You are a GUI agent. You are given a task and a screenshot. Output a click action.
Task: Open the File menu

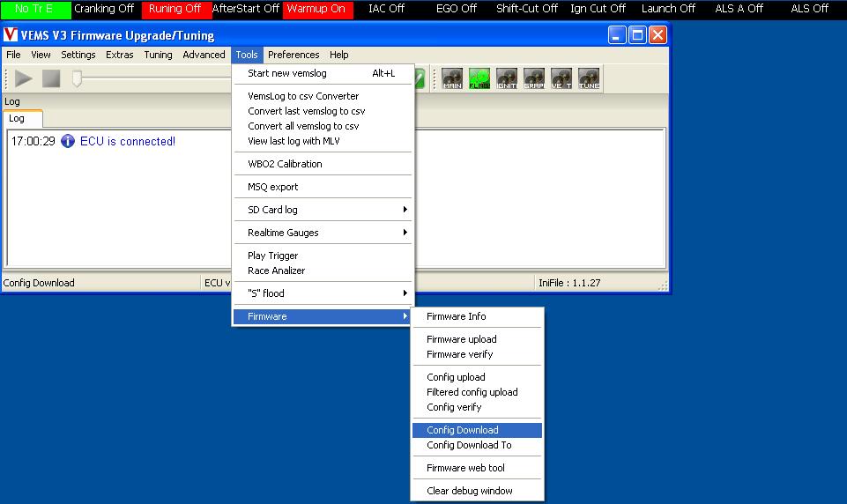[x=13, y=55]
